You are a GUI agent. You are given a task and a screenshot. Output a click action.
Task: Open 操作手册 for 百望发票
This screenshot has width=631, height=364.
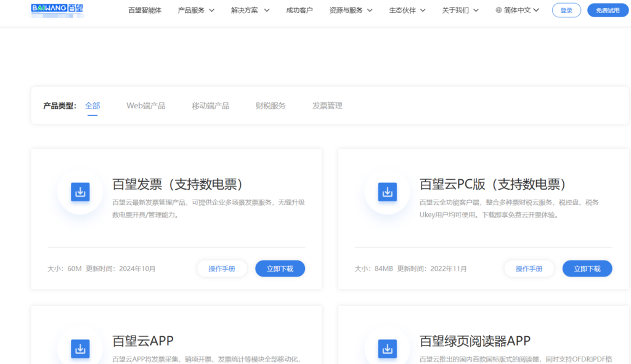click(x=222, y=269)
